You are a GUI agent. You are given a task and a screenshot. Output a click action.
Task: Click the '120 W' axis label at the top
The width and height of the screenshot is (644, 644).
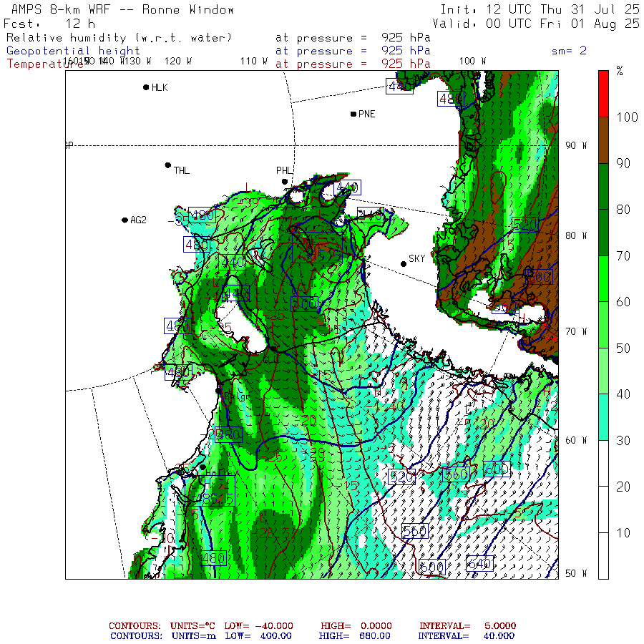pyautogui.click(x=178, y=61)
